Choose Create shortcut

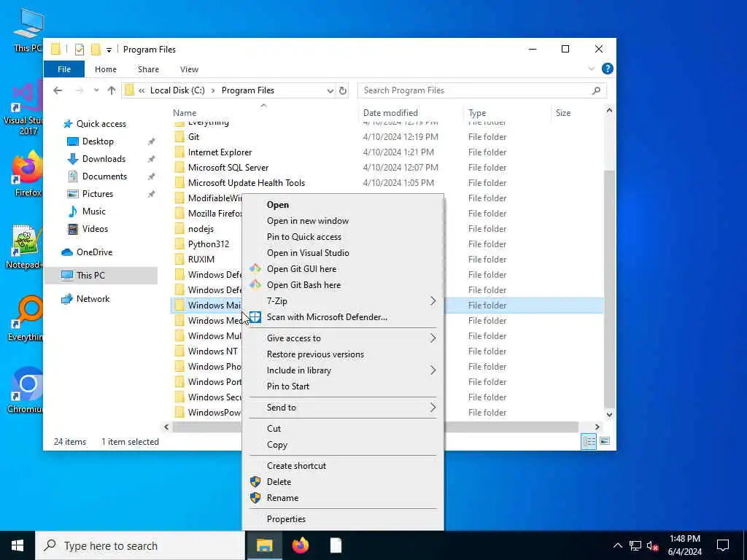pyautogui.click(x=296, y=466)
